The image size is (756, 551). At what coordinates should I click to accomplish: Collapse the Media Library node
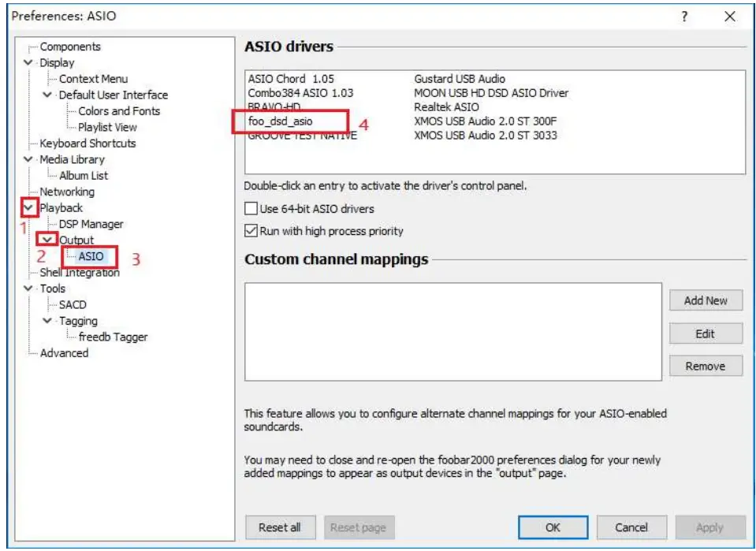tap(30, 159)
